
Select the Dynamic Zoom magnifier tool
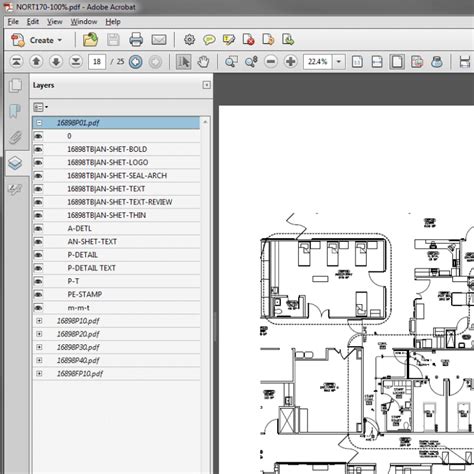tap(251, 62)
